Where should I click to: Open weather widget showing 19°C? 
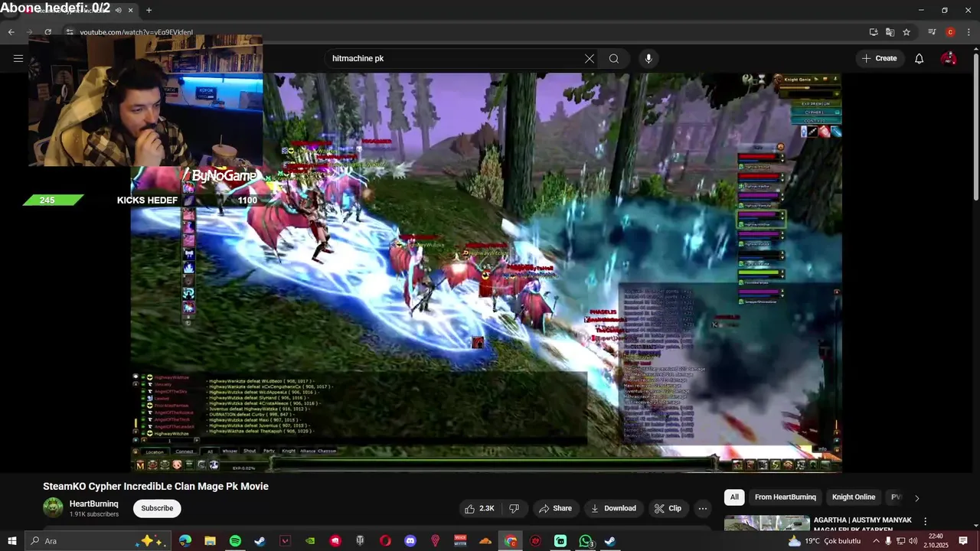pos(823,541)
